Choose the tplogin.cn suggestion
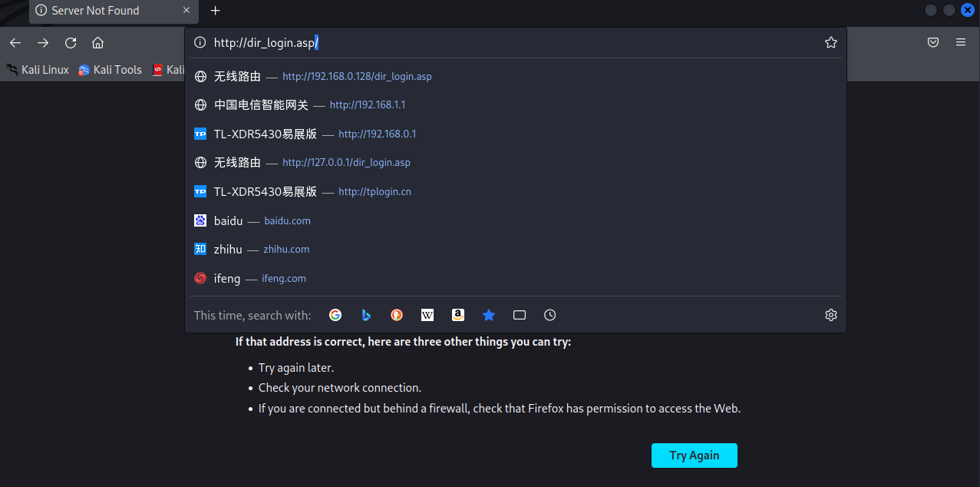This screenshot has width=980, height=487. click(516, 192)
